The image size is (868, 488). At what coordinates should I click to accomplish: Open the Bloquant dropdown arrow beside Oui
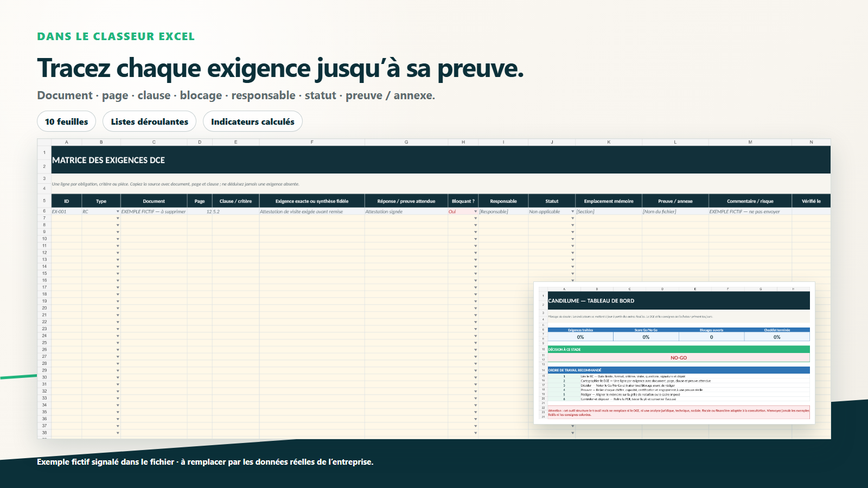(476, 211)
